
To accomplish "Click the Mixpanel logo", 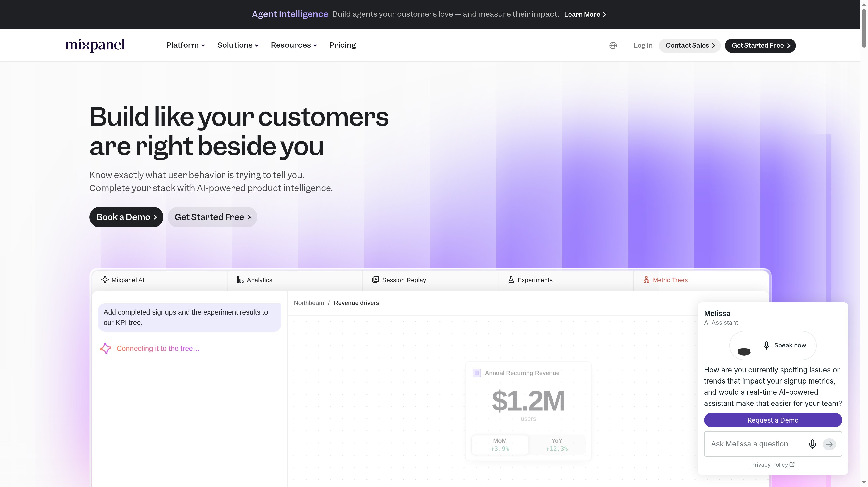I will (x=95, y=45).
